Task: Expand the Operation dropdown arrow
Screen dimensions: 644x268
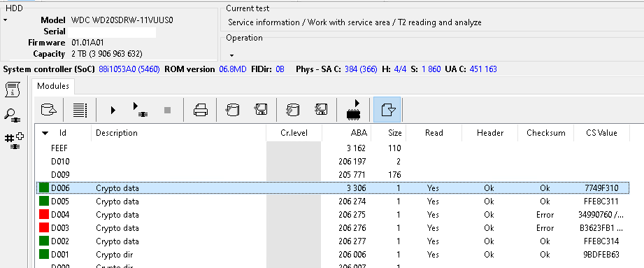Action: point(231,55)
